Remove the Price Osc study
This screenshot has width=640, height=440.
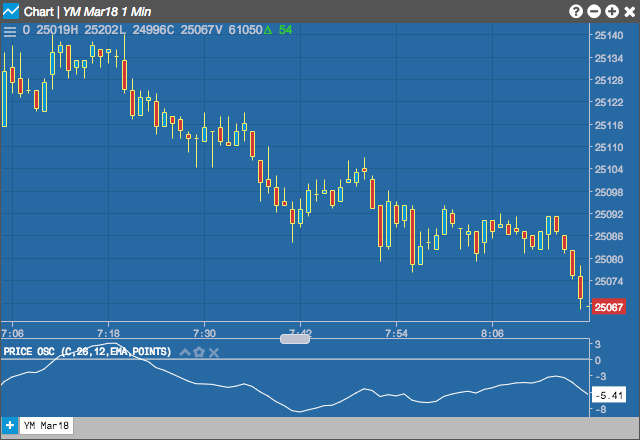pos(214,352)
